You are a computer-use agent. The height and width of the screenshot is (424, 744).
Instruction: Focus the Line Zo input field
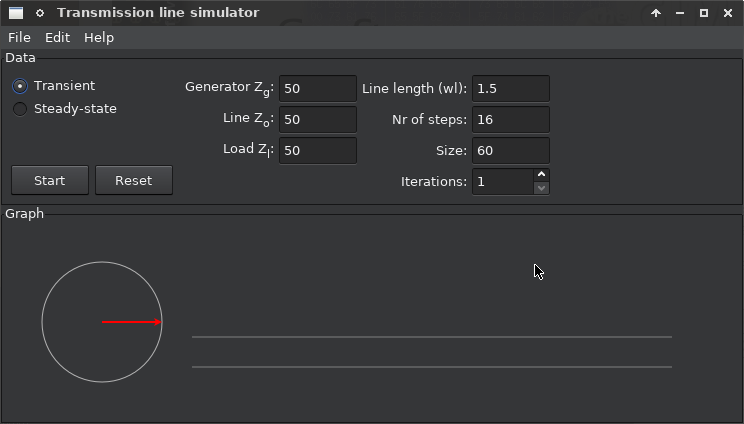click(x=318, y=120)
